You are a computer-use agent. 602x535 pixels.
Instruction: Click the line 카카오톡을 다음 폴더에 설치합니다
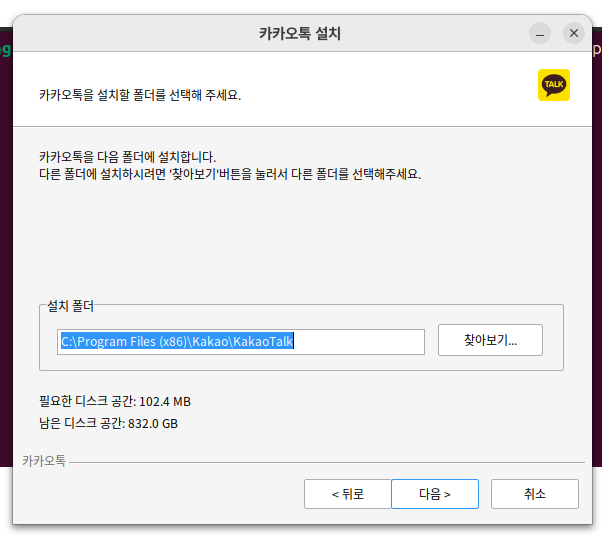pos(127,157)
